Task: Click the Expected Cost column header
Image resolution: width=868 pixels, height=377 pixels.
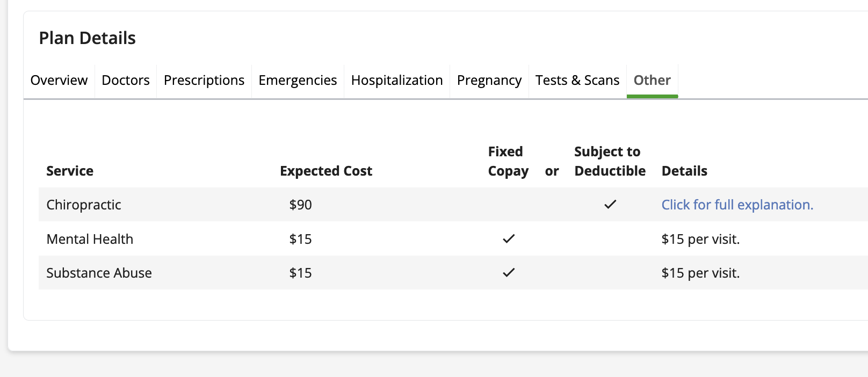Action: coord(326,171)
